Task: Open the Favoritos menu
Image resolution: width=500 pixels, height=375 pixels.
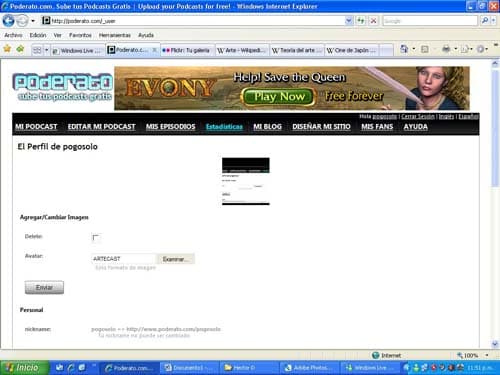Action: point(80,35)
